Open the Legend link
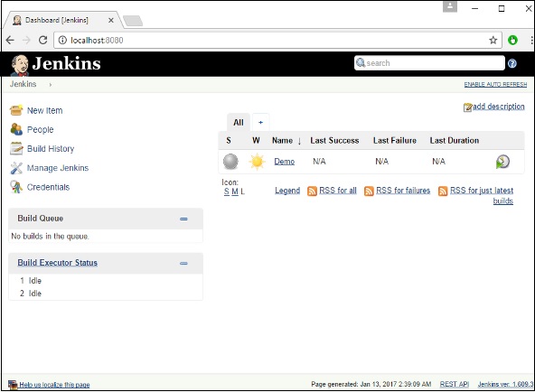535x392 pixels. (287, 191)
